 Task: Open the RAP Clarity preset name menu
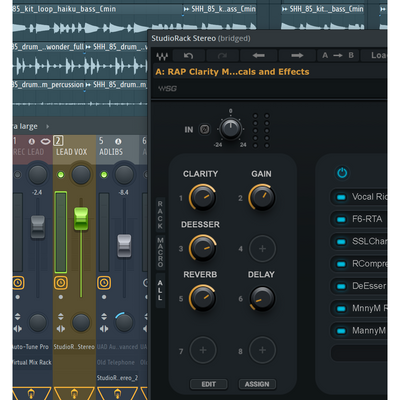[232, 72]
